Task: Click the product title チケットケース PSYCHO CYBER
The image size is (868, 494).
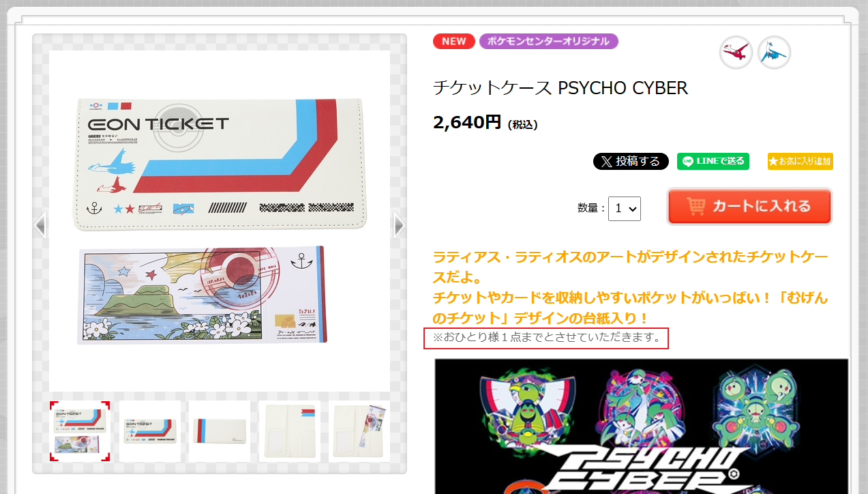Action: (560, 87)
